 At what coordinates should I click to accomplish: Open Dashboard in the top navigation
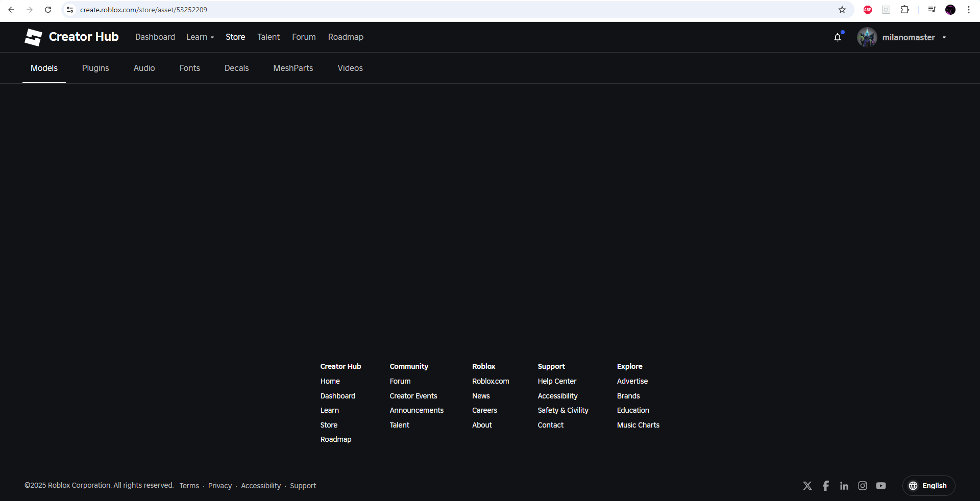click(155, 37)
